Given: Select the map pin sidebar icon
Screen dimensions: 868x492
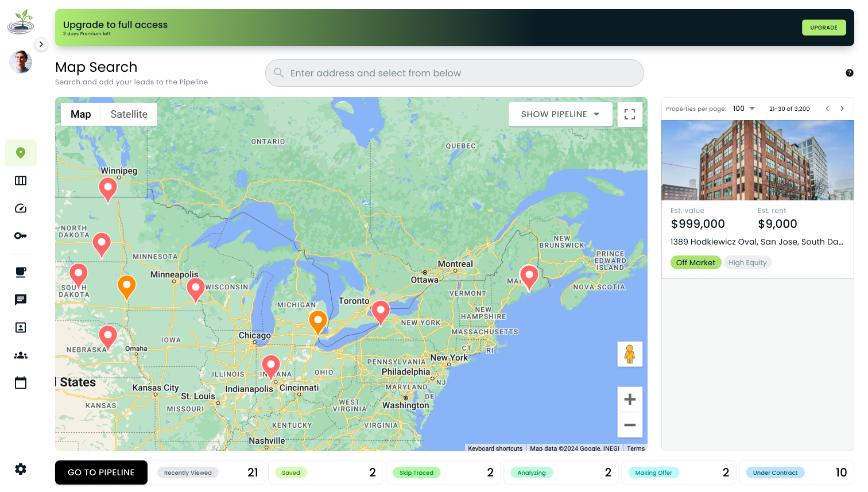Looking at the screenshot, I should coord(21,153).
